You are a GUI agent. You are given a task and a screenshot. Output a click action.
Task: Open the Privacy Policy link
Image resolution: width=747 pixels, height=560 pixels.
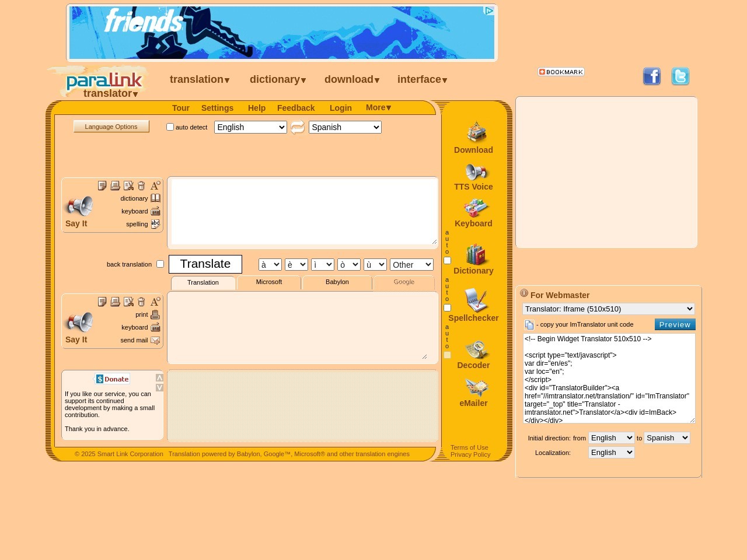tap(470, 454)
